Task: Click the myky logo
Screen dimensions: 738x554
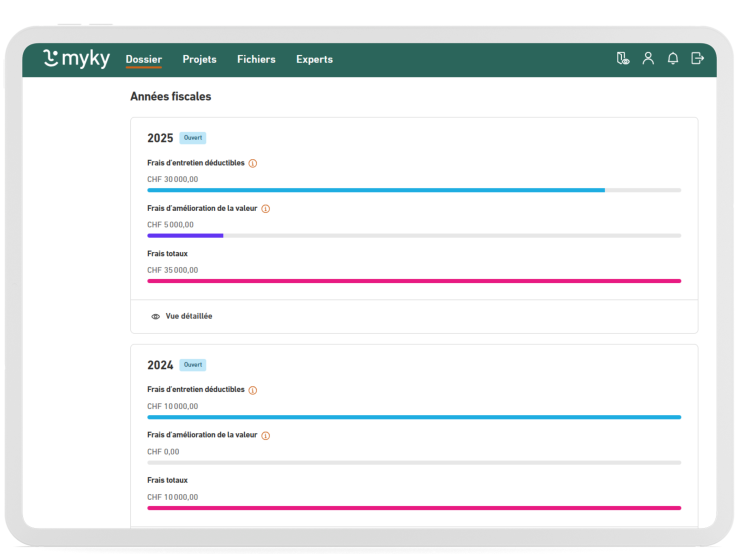Action: 76,59
